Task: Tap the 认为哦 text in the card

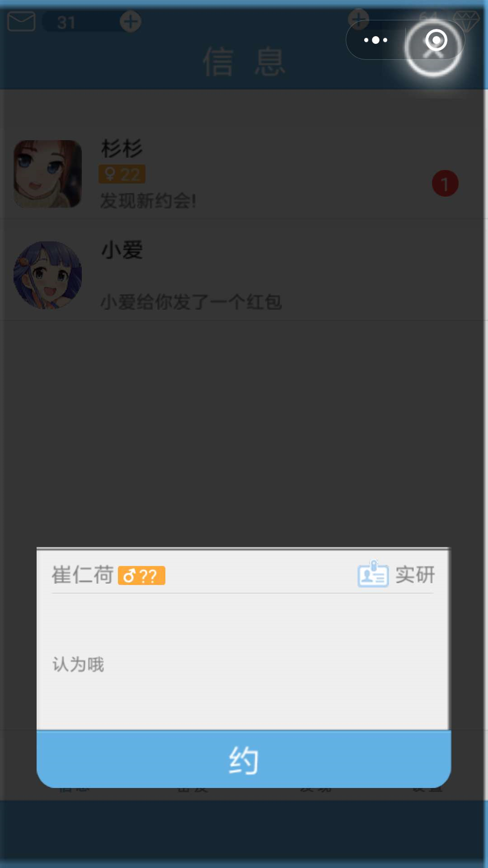Action: [78, 665]
